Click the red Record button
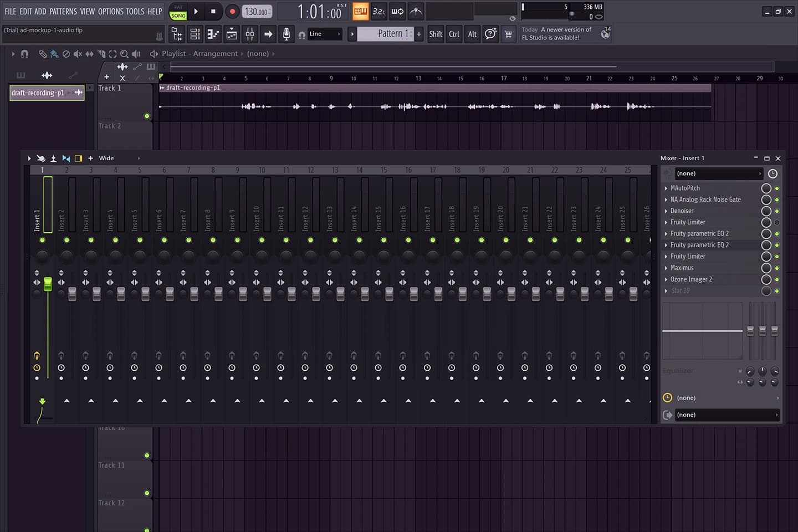 232,11
